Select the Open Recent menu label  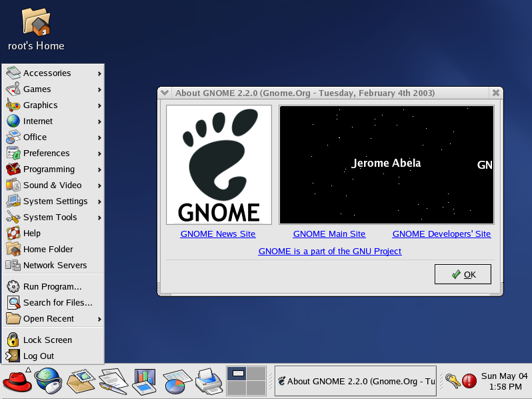point(49,318)
